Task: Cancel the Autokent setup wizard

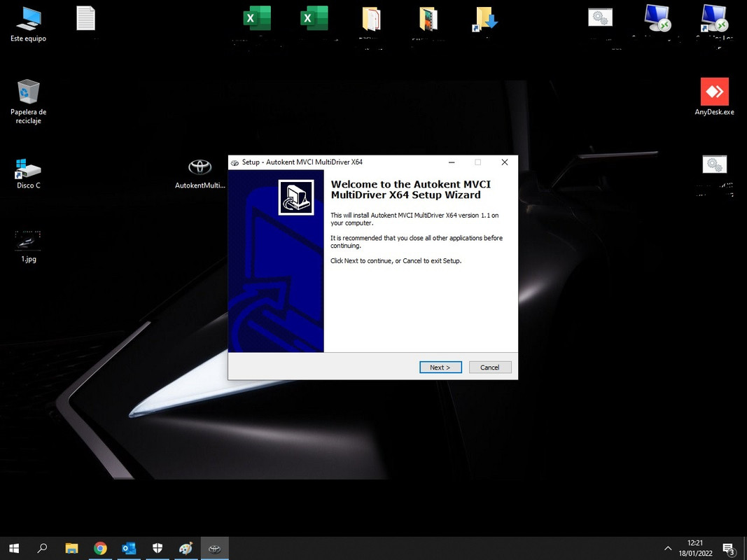Action: tap(490, 367)
